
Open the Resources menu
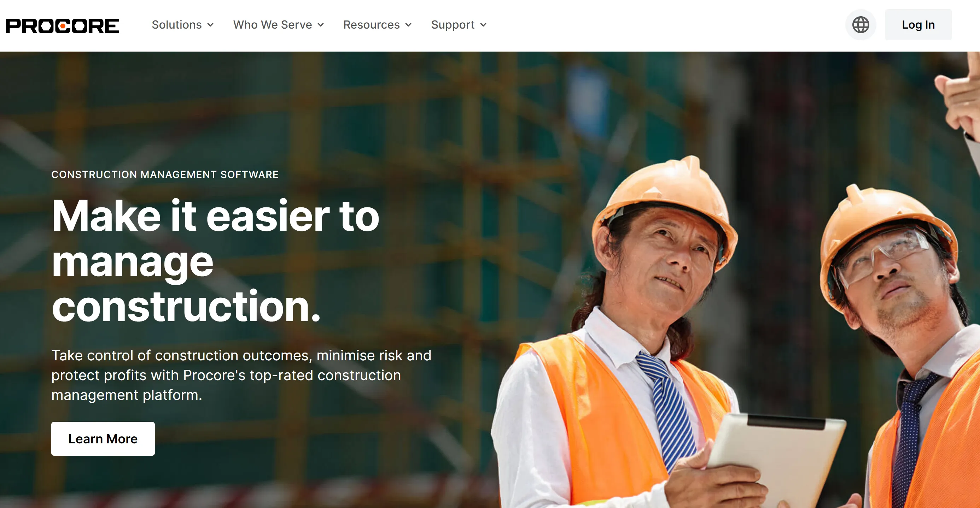377,25
